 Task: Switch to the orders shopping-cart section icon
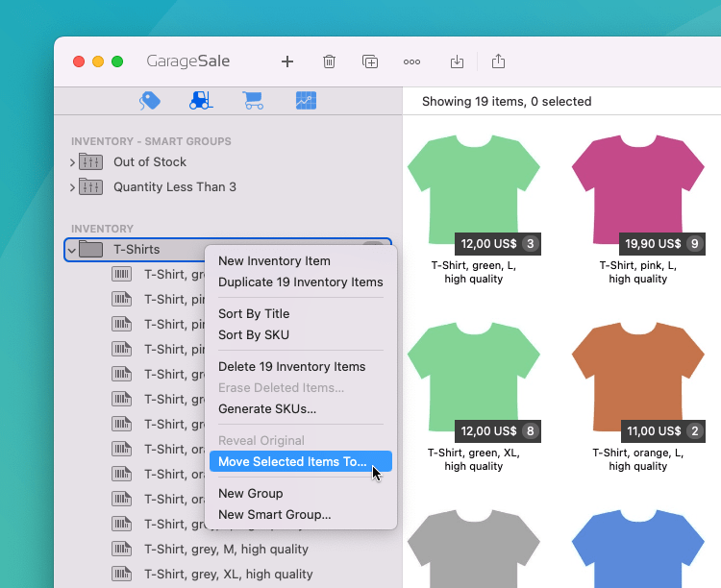254,101
